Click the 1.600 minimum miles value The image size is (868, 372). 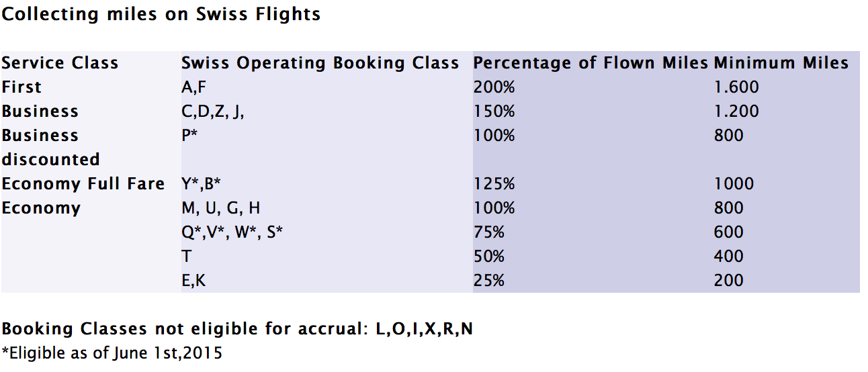pyautogui.click(x=737, y=87)
